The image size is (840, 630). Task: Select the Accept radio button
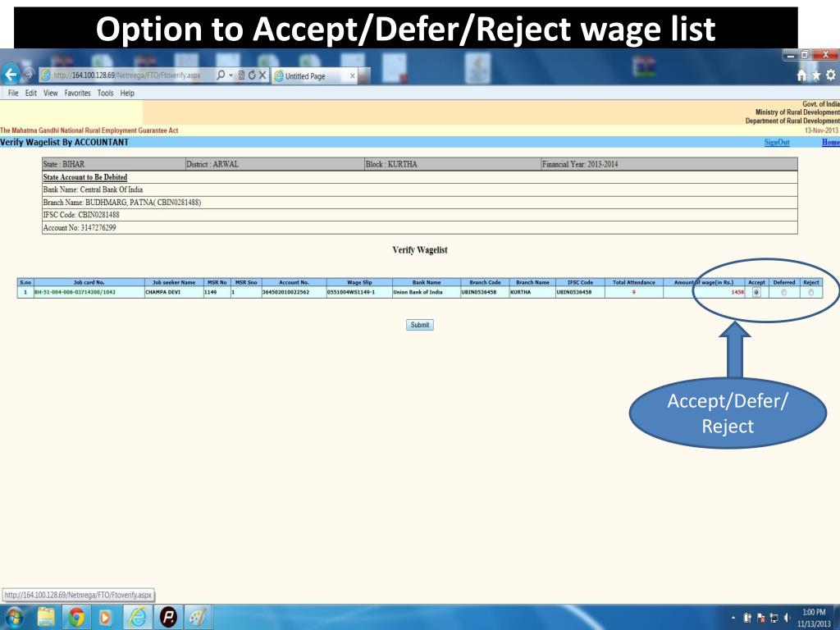point(756,293)
